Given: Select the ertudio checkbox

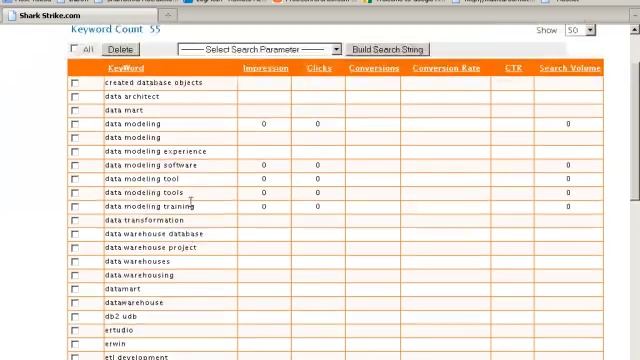Looking at the screenshot, I should [x=75, y=331].
